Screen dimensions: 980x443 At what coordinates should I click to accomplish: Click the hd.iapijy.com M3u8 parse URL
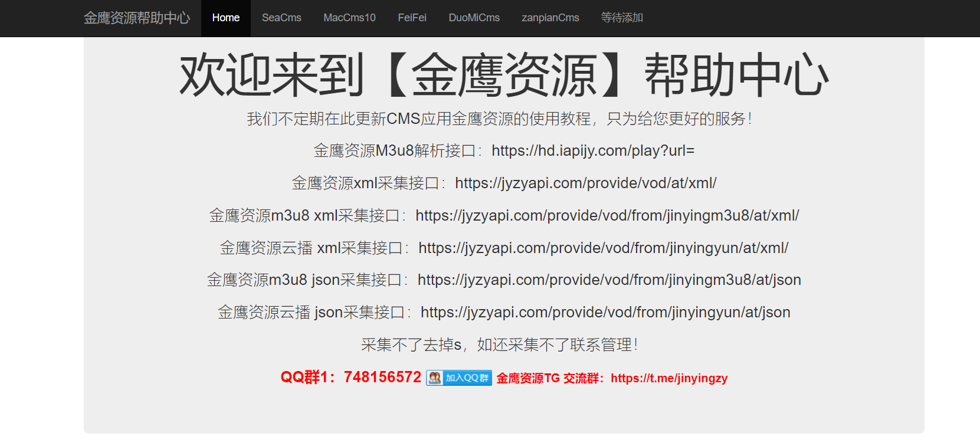[x=592, y=151]
